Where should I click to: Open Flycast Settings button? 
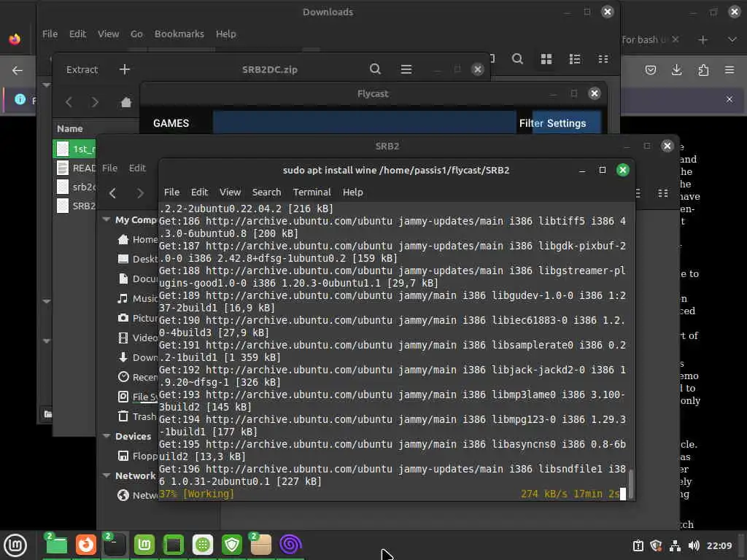[566, 123]
